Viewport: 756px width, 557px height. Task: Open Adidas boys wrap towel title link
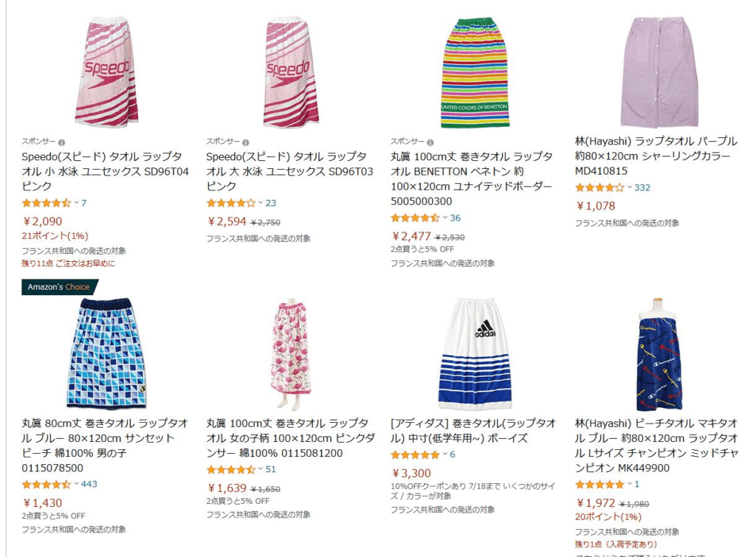click(473, 431)
